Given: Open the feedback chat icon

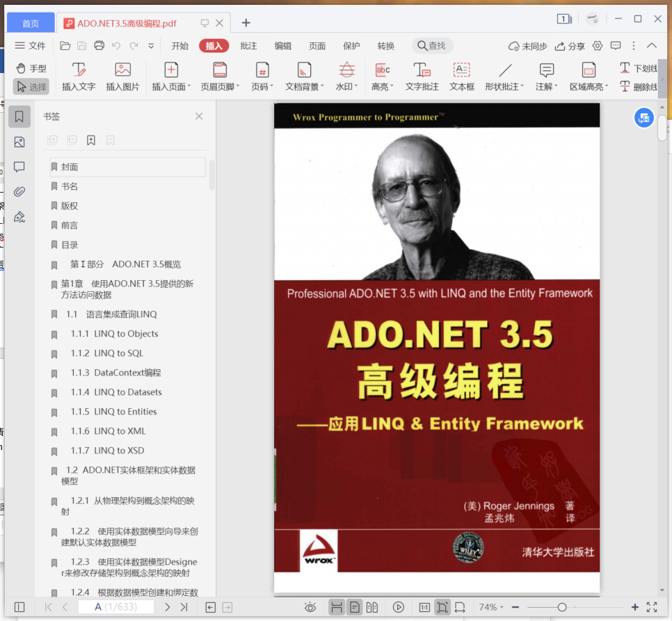Looking at the screenshot, I should click(x=616, y=46).
